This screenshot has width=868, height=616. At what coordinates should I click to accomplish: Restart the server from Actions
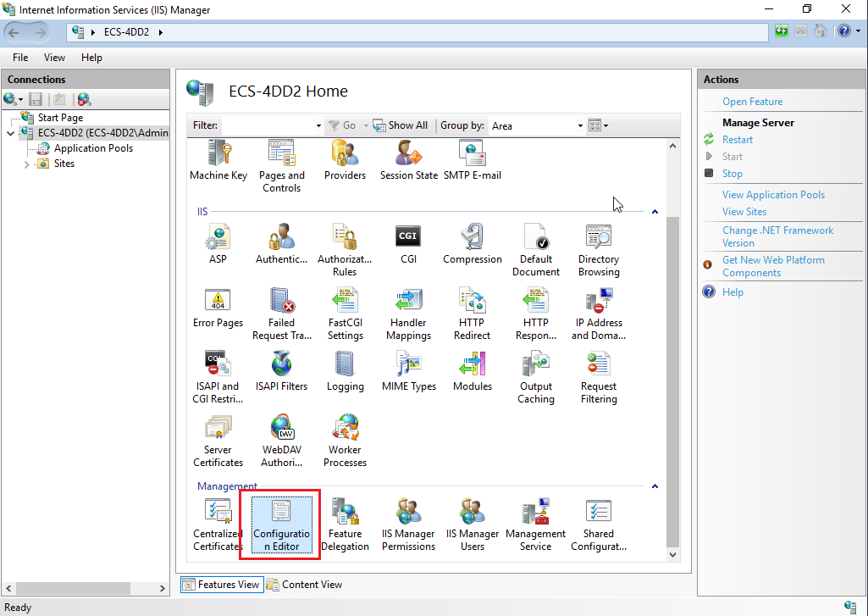[738, 140]
